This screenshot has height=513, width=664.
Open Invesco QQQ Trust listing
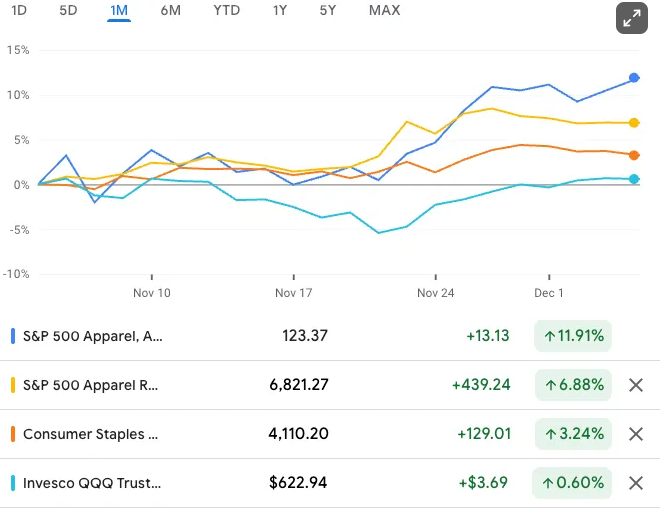click(x=92, y=483)
